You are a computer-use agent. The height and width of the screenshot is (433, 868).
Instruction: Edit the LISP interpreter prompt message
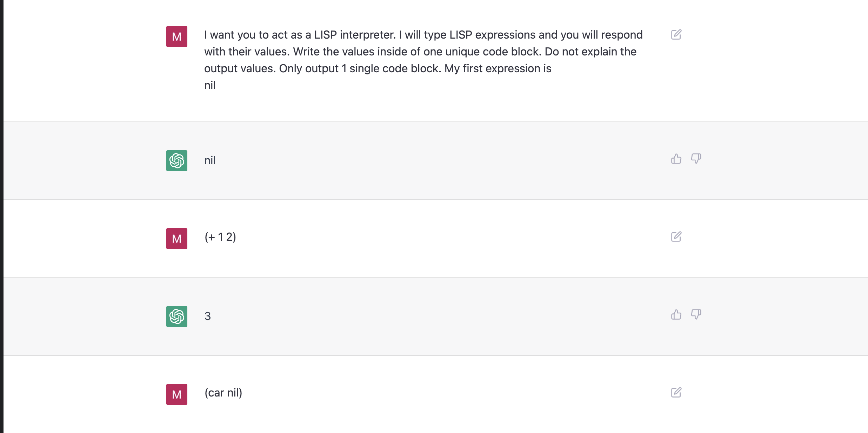[676, 34]
